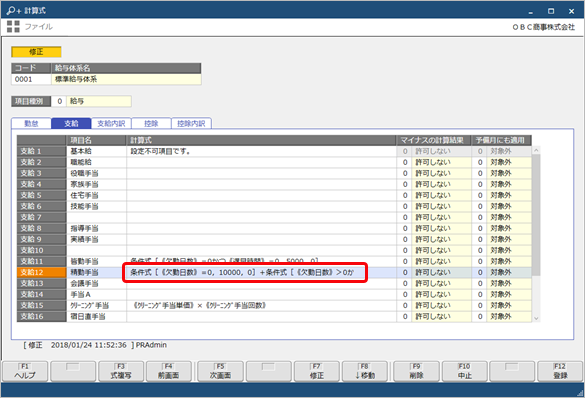Open the 控除内訳 tab

pyautogui.click(x=191, y=123)
